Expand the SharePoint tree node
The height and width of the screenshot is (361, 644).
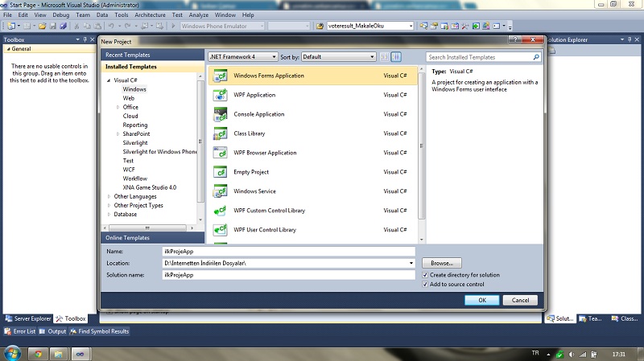118,133
